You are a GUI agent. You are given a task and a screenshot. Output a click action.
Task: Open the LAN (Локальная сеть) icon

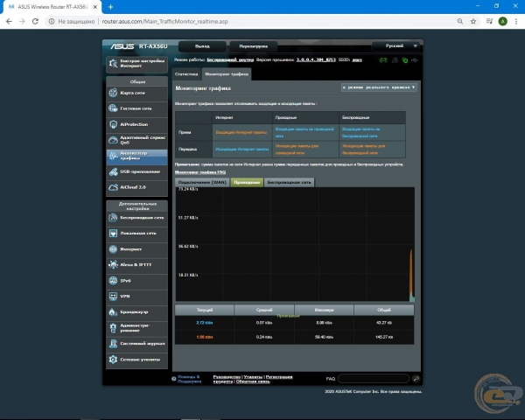(x=113, y=233)
